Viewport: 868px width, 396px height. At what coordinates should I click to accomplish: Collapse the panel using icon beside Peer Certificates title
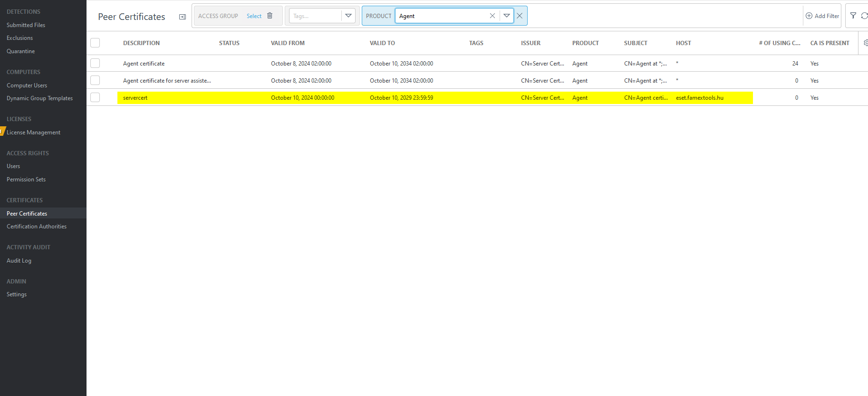point(183,17)
